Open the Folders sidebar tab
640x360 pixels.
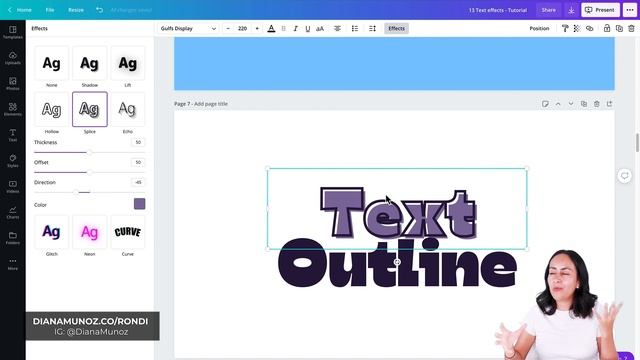click(x=13, y=238)
